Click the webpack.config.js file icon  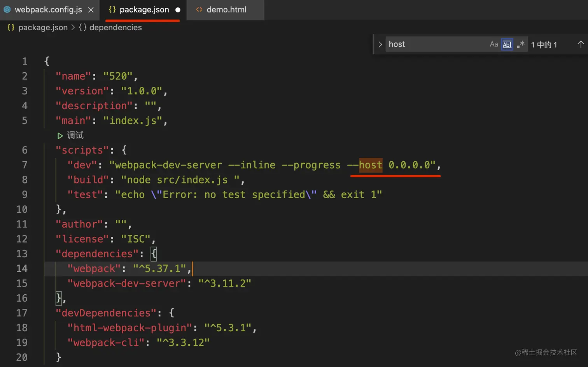[x=7, y=10]
